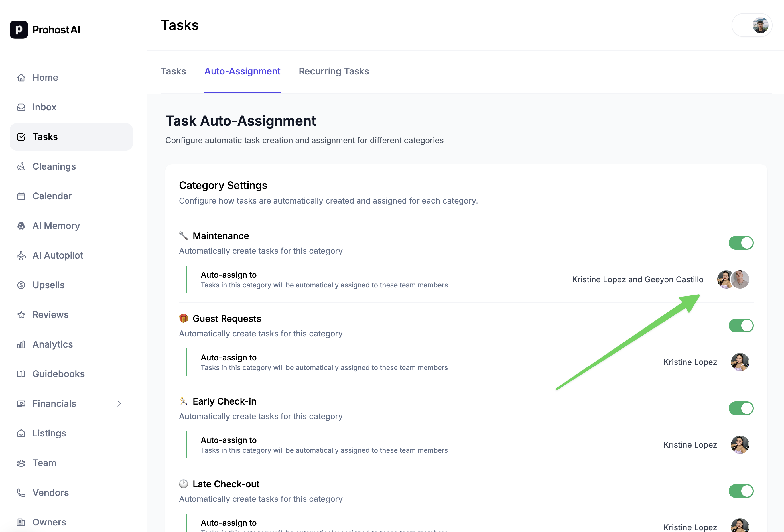
Task: Click the AI Memory brain icon
Action: coord(21,226)
